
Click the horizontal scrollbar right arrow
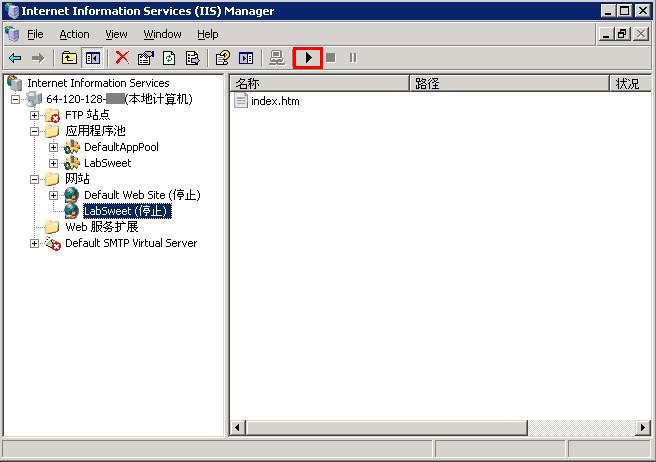click(x=643, y=428)
